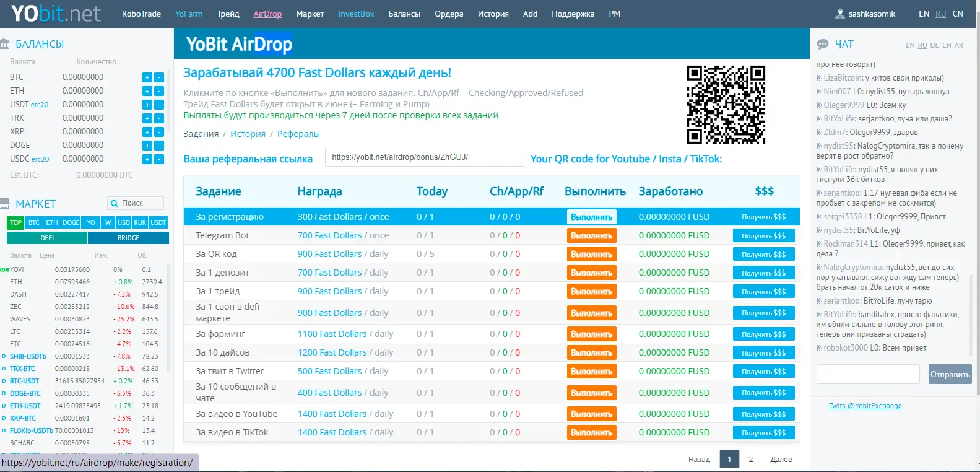Switch to the DEFI market tab
980x472 pixels.
[47, 238]
